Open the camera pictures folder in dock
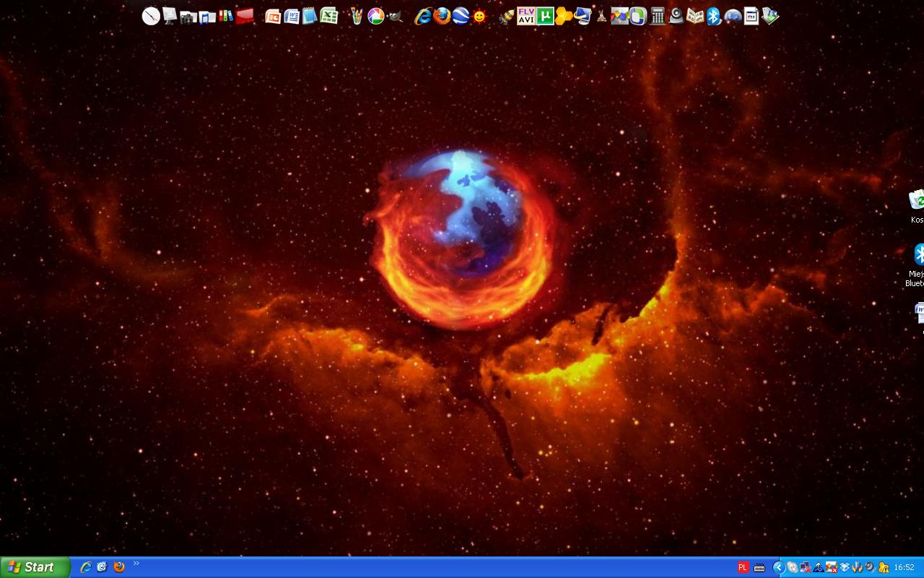 (188, 17)
